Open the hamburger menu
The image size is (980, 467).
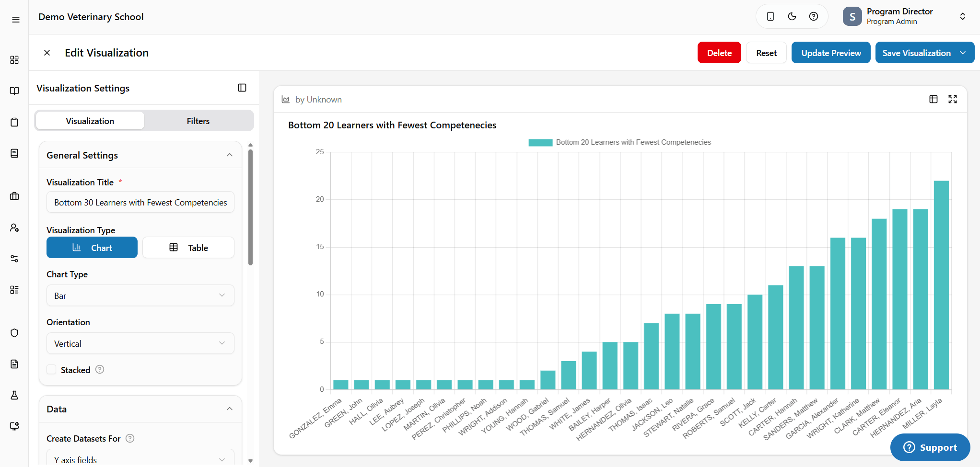click(x=16, y=20)
